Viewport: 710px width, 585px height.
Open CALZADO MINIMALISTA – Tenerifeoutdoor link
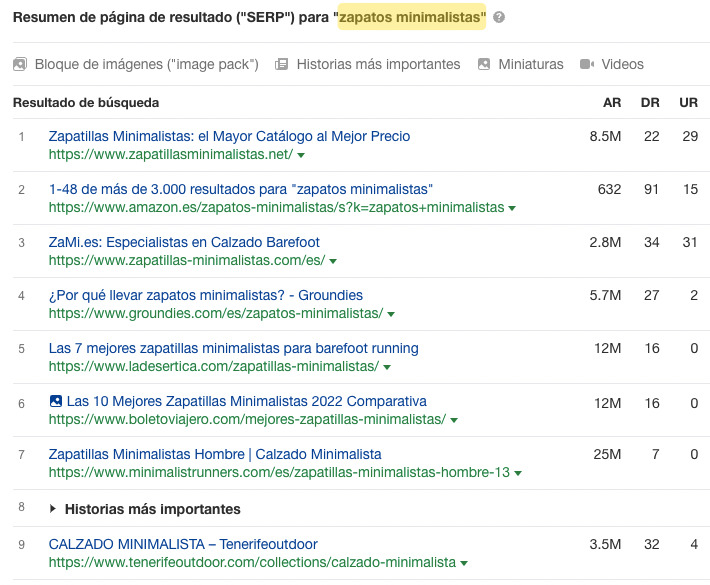183,544
